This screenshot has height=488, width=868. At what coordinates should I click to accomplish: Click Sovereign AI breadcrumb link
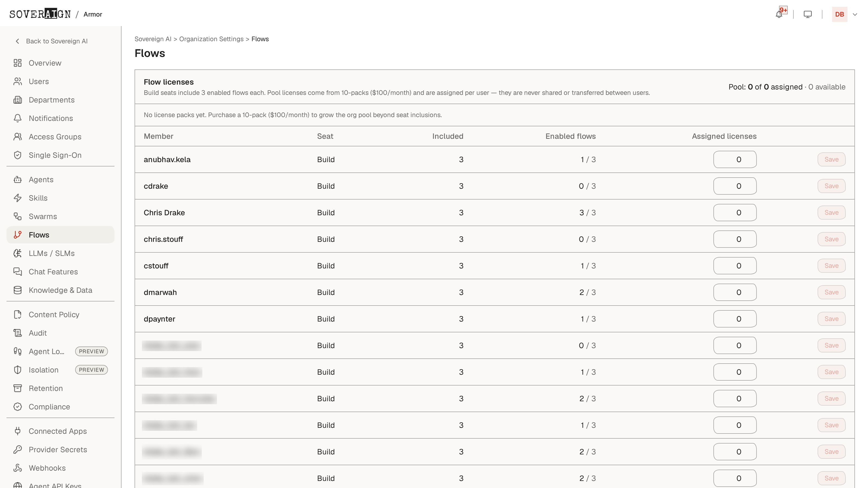point(153,39)
